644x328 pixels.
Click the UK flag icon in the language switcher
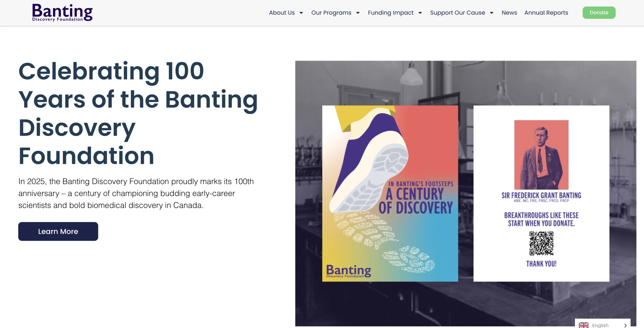point(584,325)
